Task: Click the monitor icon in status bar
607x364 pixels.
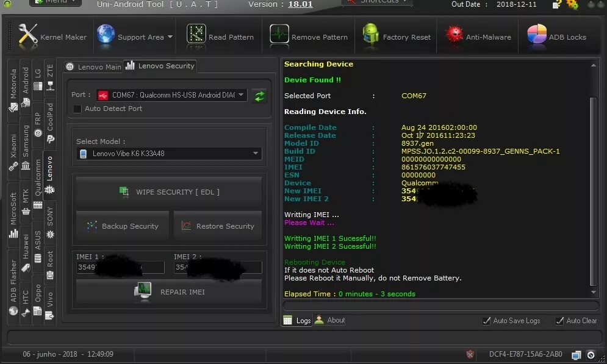Action: [x=576, y=355]
